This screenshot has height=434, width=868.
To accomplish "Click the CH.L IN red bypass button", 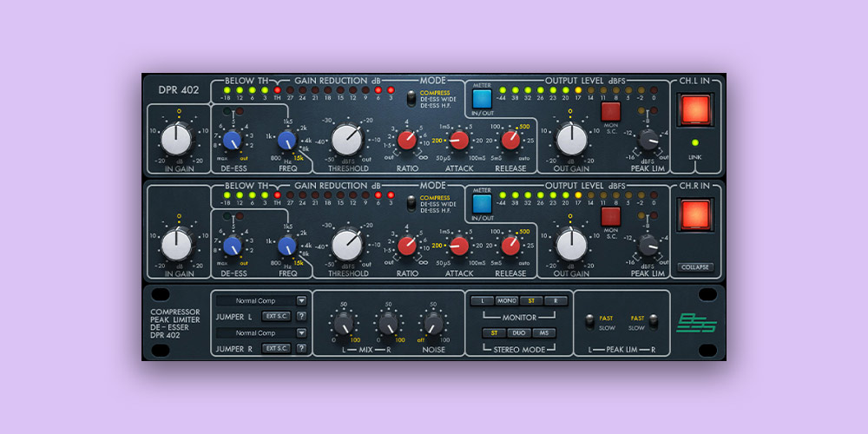I will (x=695, y=109).
